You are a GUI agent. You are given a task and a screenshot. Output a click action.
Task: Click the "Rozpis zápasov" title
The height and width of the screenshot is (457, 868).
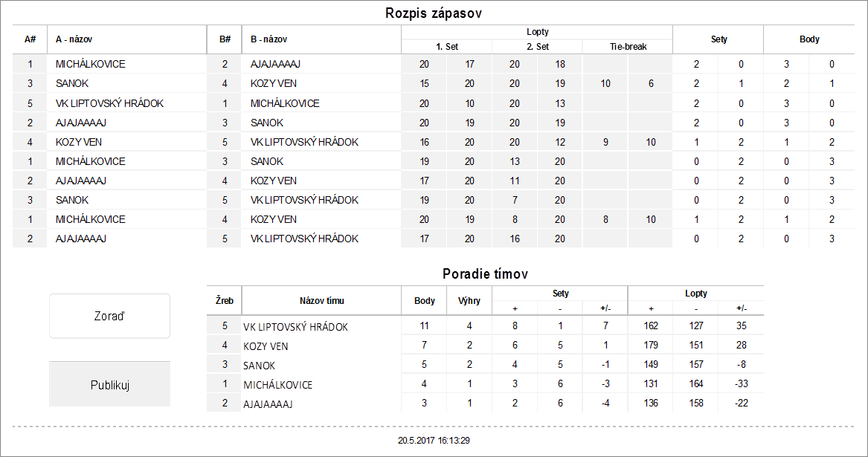[434, 13]
